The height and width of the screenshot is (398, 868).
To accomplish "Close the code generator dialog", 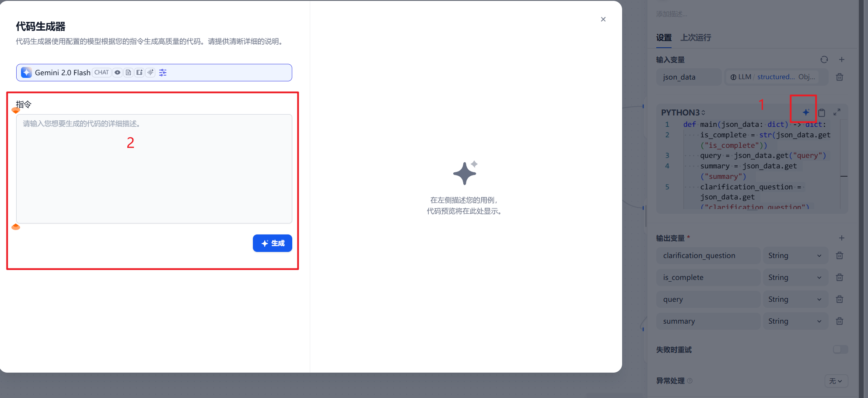I will 603,19.
